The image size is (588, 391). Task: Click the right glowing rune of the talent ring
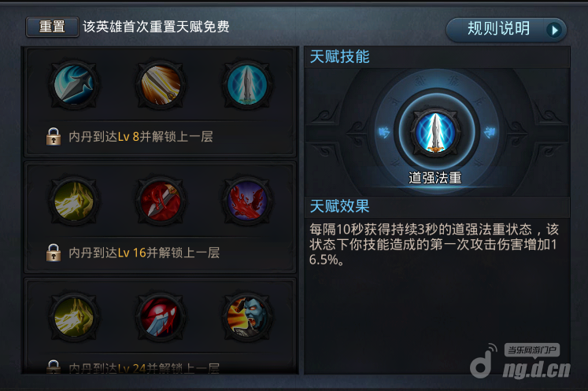[x=490, y=132]
